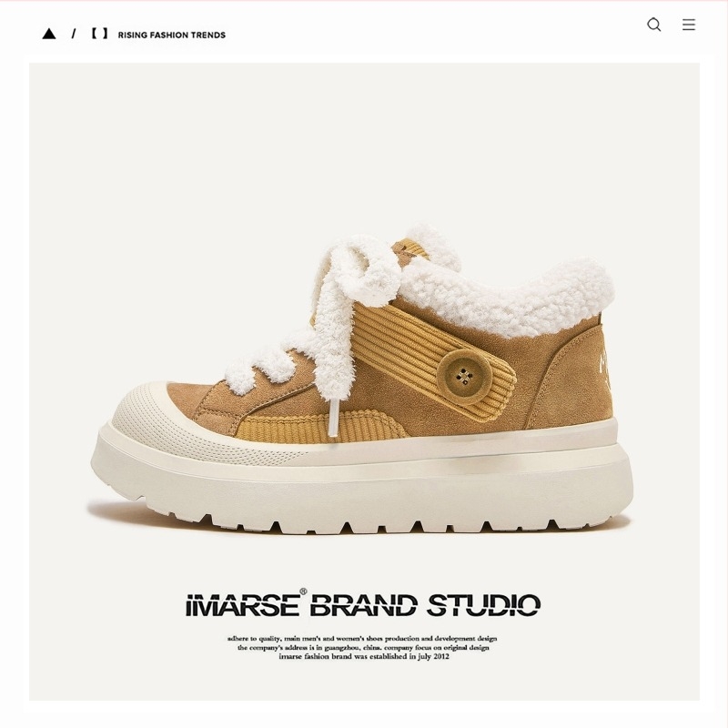
Task: Click the registered trademark symbol after IMARSE
Action: 303,591
